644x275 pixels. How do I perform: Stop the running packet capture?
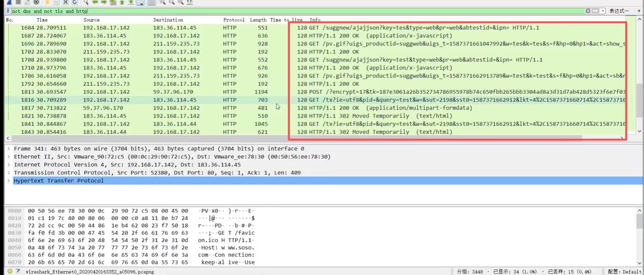18,2
